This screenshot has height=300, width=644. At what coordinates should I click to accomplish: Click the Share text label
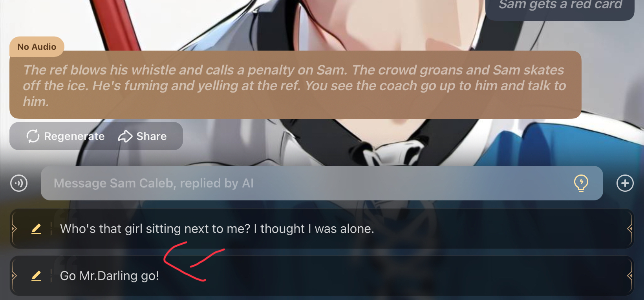(x=152, y=136)
